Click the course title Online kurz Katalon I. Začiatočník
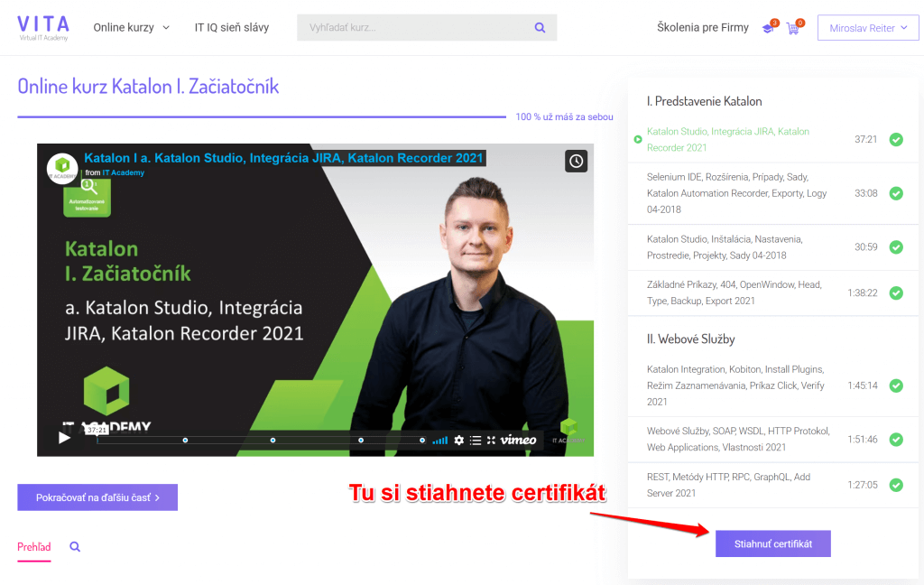Image resolution: width=924 pixels, height=585 pixels. pyautogui.click(x=149, y=87)
